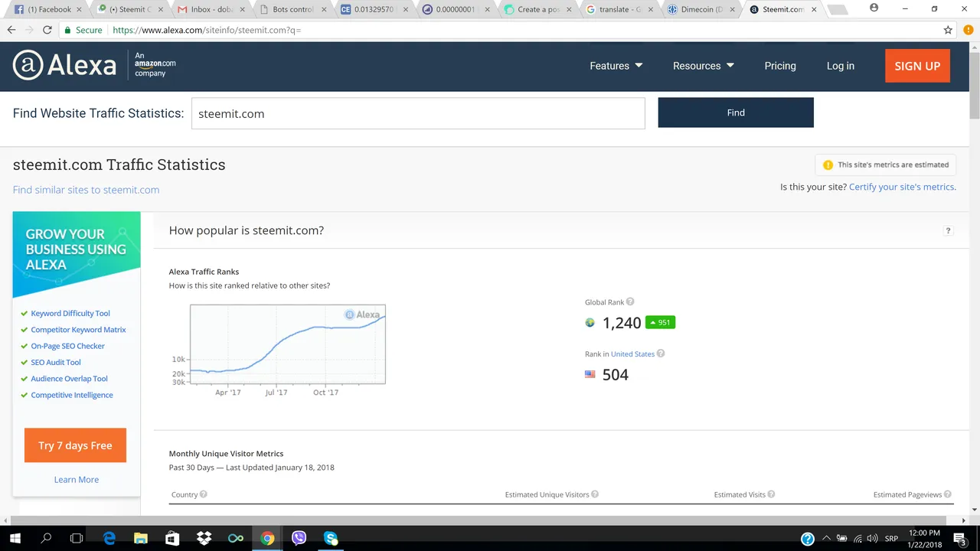Click help icon beside Estimated Visits
The width and height of the screenshot is (980, 551).
[771, 494]
